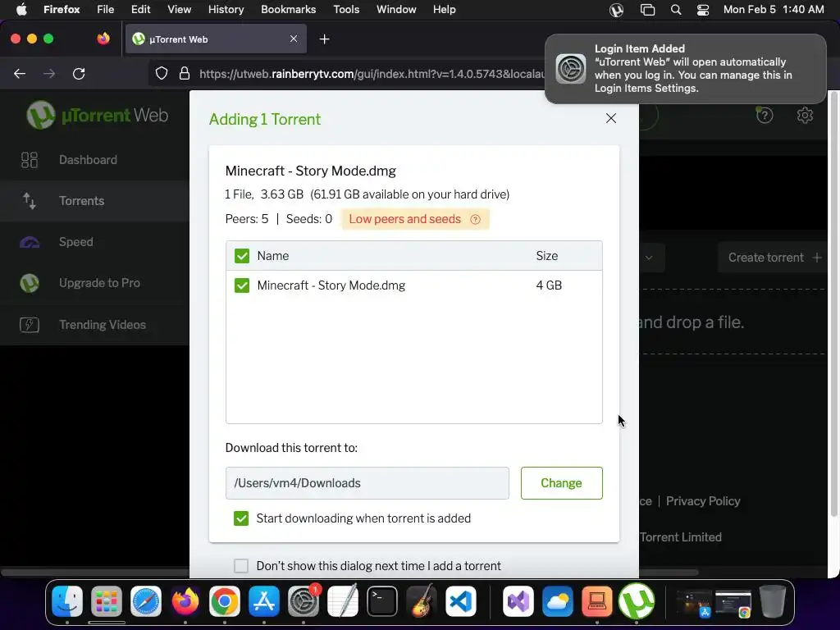Click the Upgrade to Pro uTorrent icon
Screen dimensions: 840x630
[x=30, y=283]
